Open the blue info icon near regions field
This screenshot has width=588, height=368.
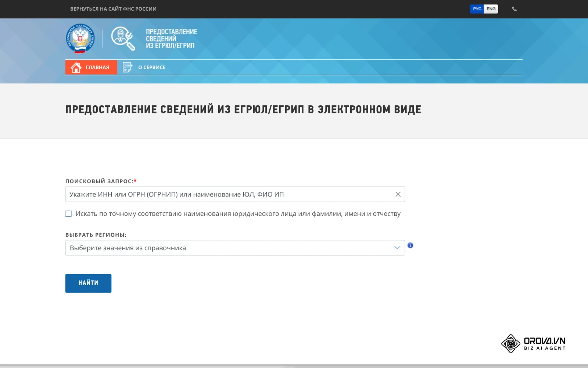pyautogui.click(x=410, y=245)
